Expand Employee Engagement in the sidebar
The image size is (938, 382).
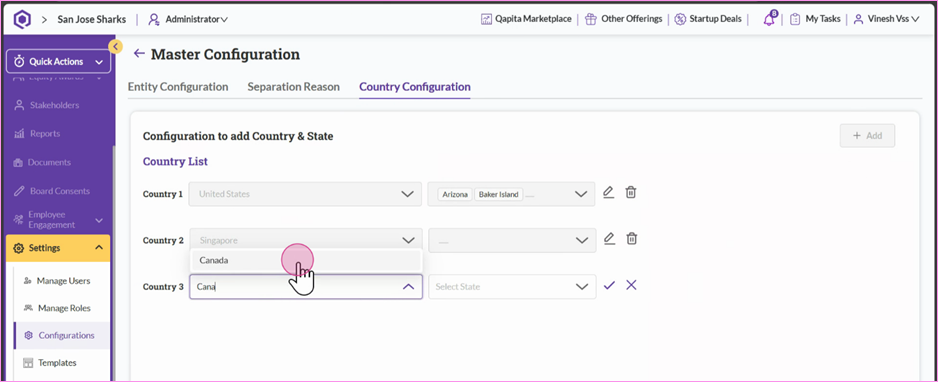click(x=58, y=220)
